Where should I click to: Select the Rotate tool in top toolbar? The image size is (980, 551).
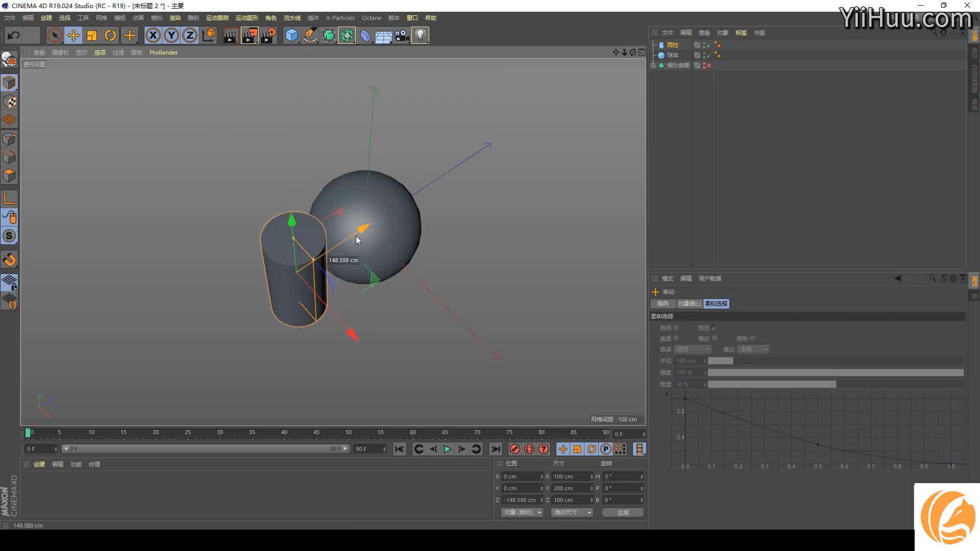click(x=110, y=35)
